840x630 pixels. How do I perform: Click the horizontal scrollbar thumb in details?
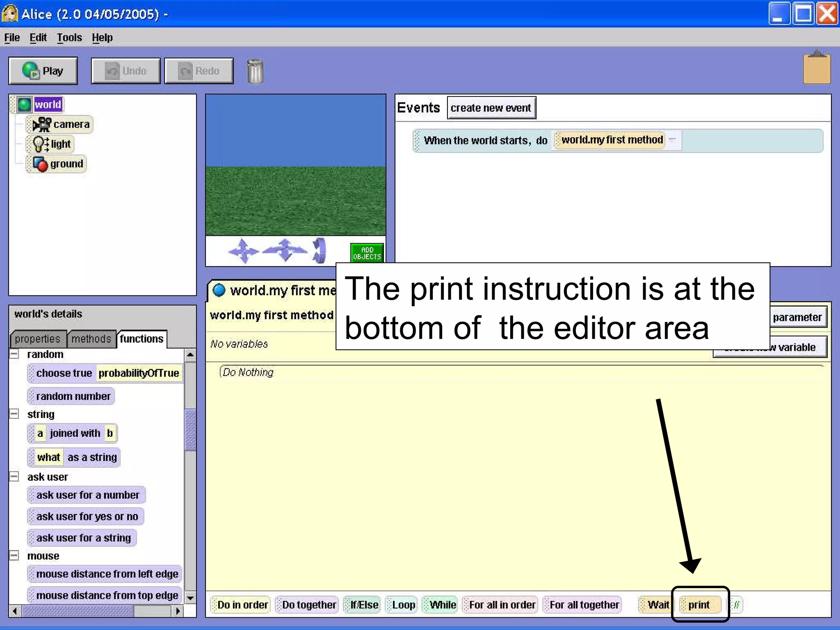tap(78, 611)
